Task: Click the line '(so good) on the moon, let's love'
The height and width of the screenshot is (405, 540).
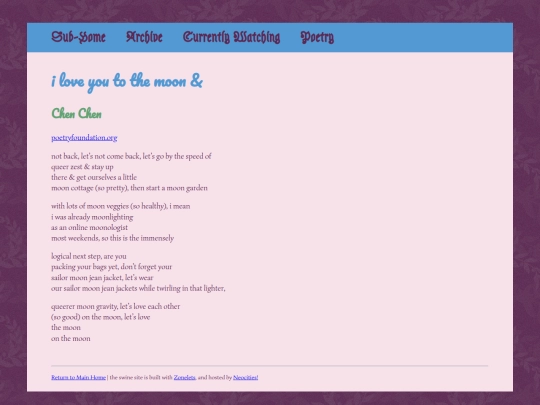Action: point(101,317)
